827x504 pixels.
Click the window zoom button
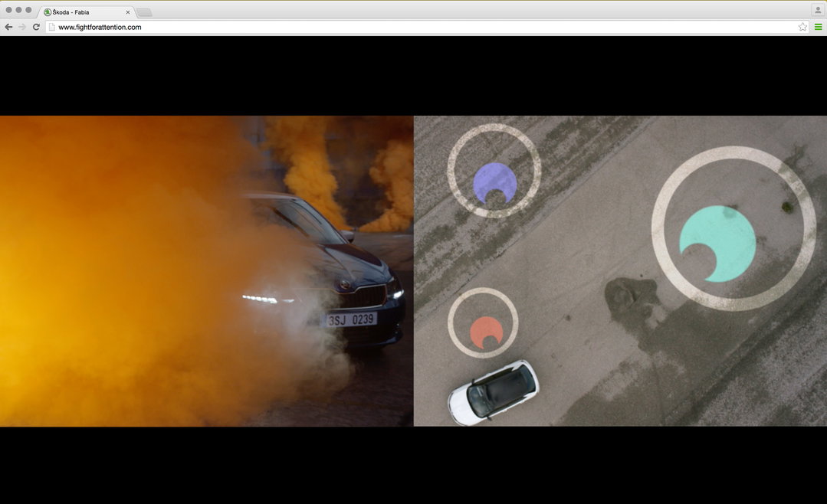pos(28,10)
